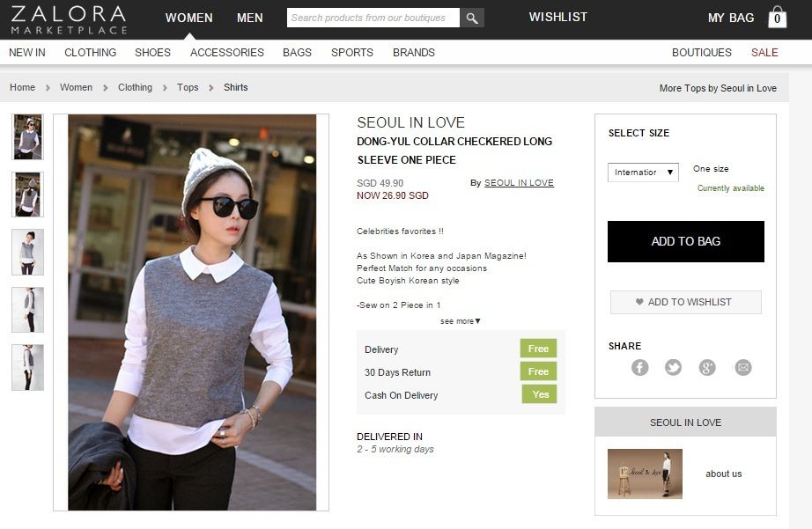Click Add to Bag button

686,242
